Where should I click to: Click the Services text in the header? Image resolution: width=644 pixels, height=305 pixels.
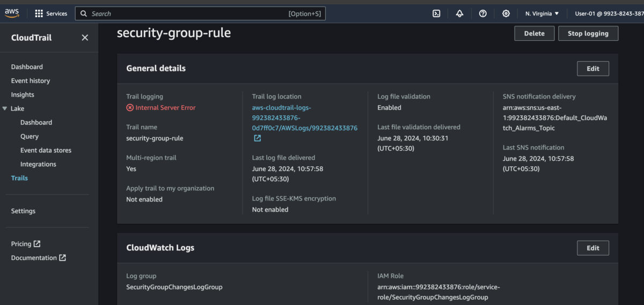point(57,13)
